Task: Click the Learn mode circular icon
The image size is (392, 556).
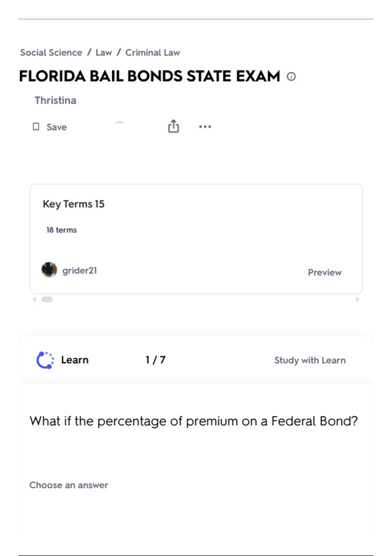Action: [45, 360]
